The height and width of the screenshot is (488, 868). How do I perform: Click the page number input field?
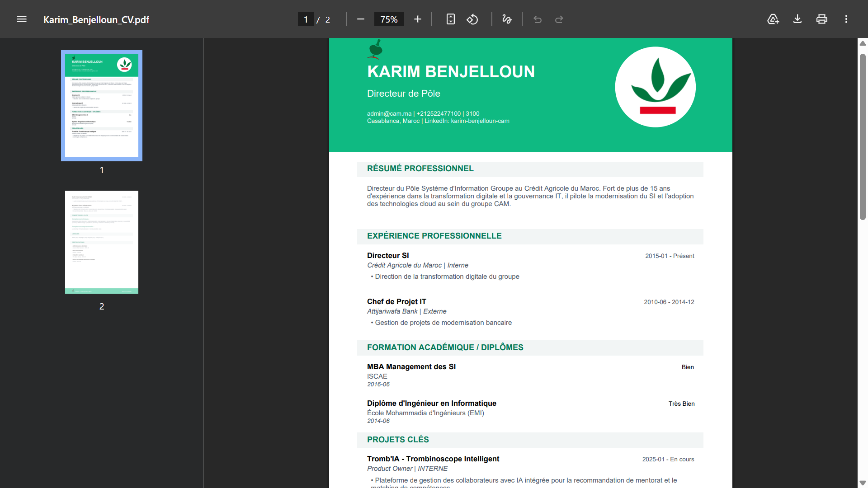click(306, 19)
